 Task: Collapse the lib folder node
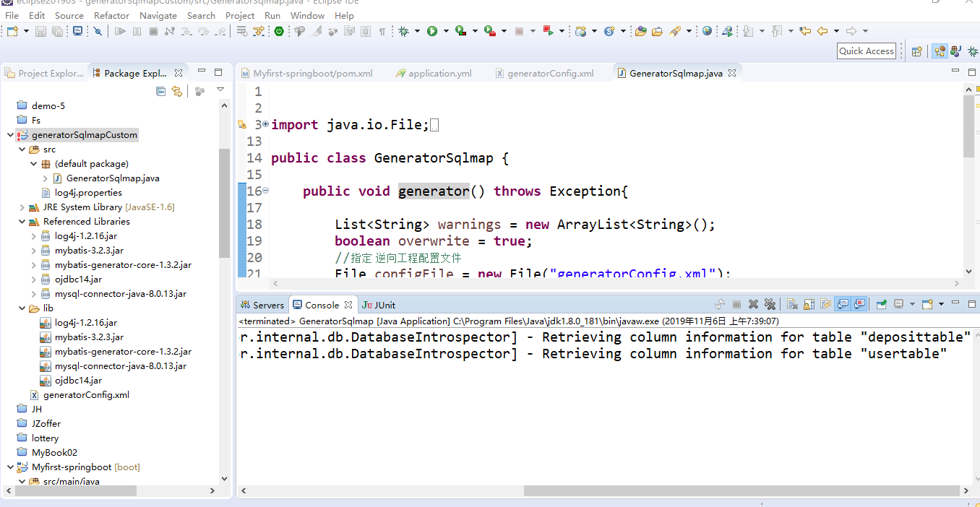pyautogui.click(x=22, y=308)
